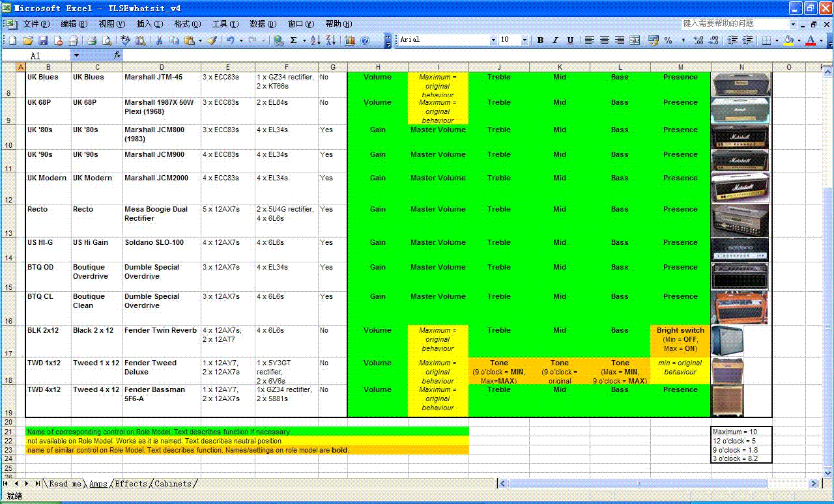The width and height of the screenshot is (834, 504).
Task: Apply AutoSum sigma
Action: coord(294,40)
